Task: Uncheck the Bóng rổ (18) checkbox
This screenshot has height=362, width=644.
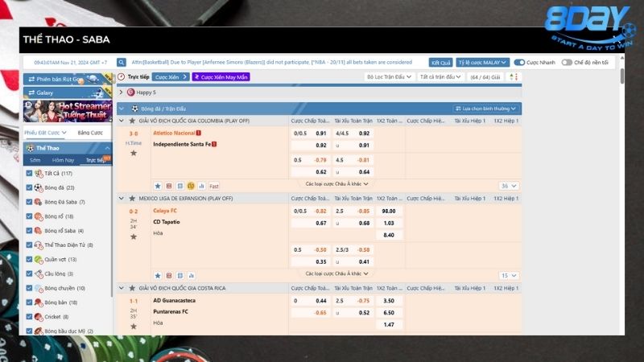Action: pyautogui.click(x=29, y=216)
